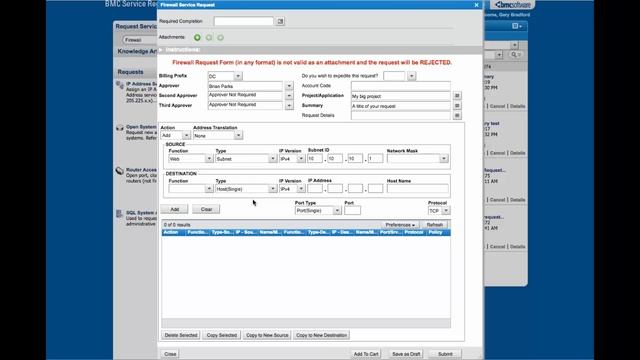640x360 pixels.
Task: Click the Submit button
Action: [x=445, y=354]
